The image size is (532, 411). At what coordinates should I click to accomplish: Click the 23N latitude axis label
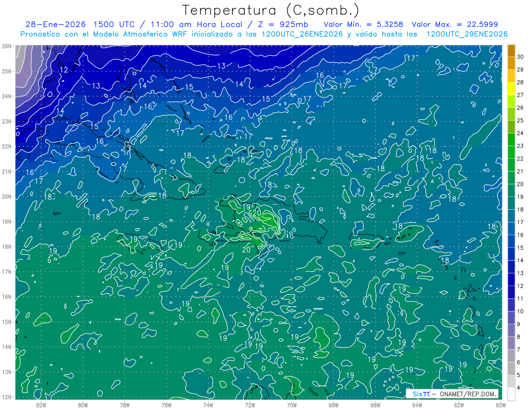[x=7, y=121]
